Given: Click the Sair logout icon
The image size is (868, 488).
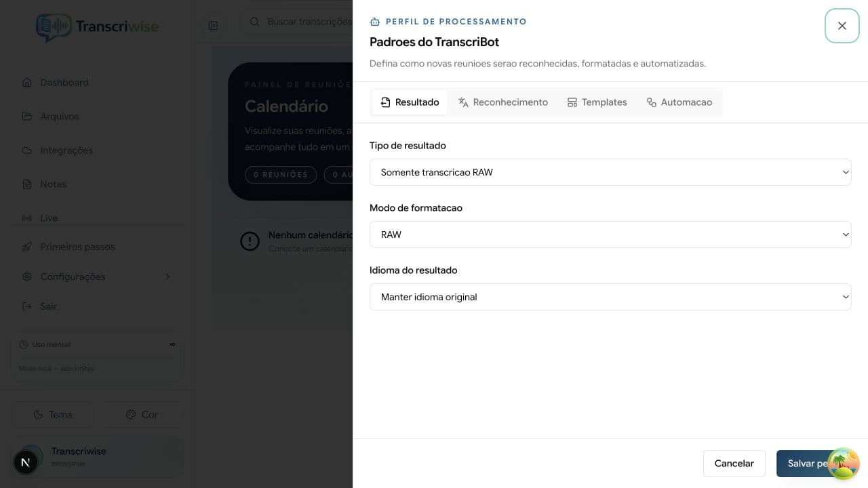Looking at the screenshot, I should point(27,306).
